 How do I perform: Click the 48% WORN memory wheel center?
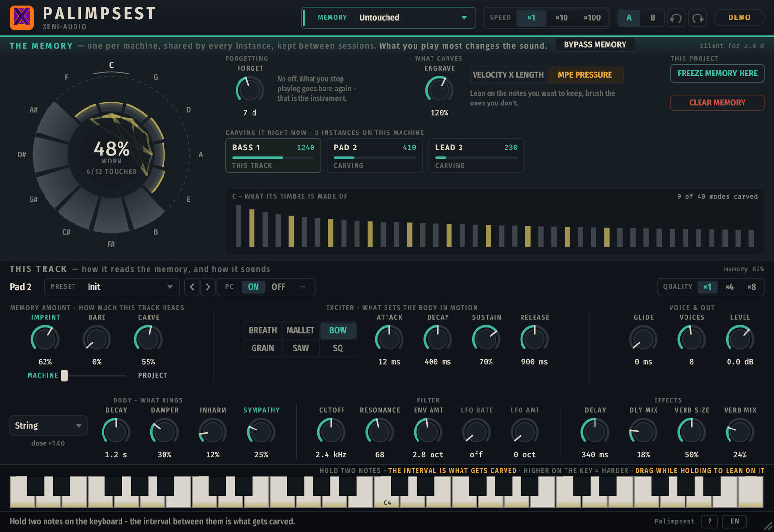pos(112,156)
